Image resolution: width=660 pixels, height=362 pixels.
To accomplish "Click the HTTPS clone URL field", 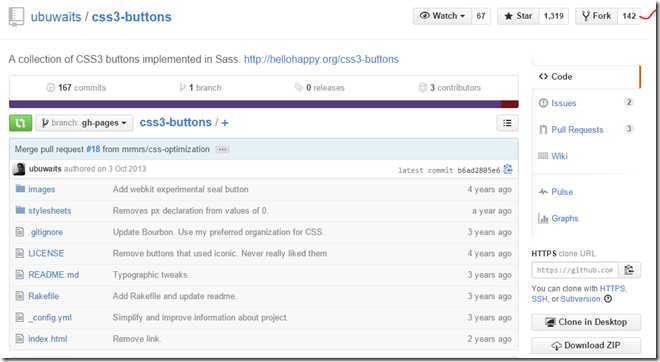I will click(x=575, y=270).
